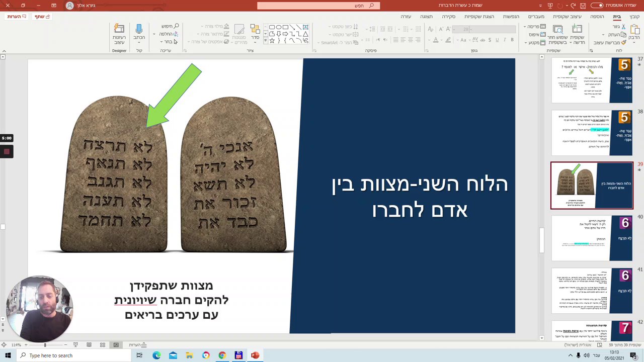644x362 pixels.
Task: Toggle Italic (I) formatting
Action: coord(505,40)
